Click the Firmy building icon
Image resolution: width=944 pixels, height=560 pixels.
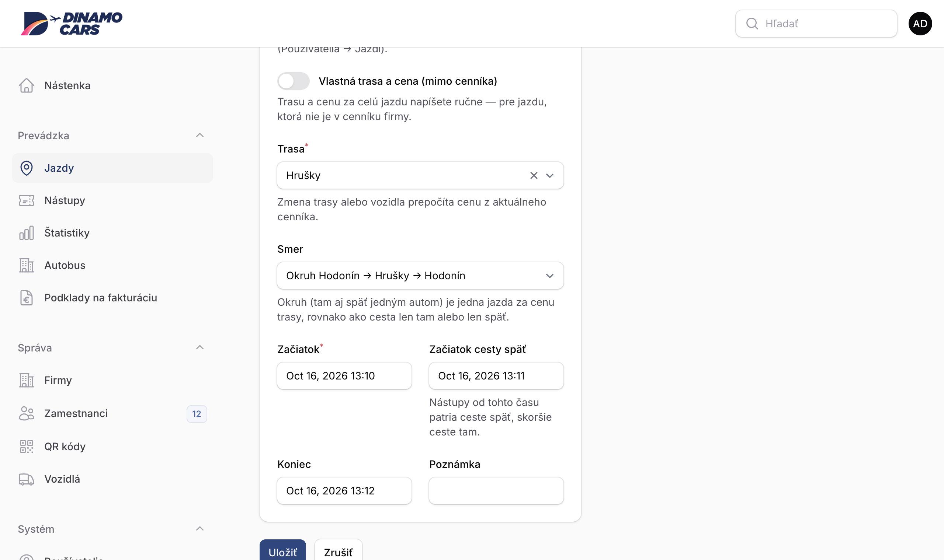[27, 380]
